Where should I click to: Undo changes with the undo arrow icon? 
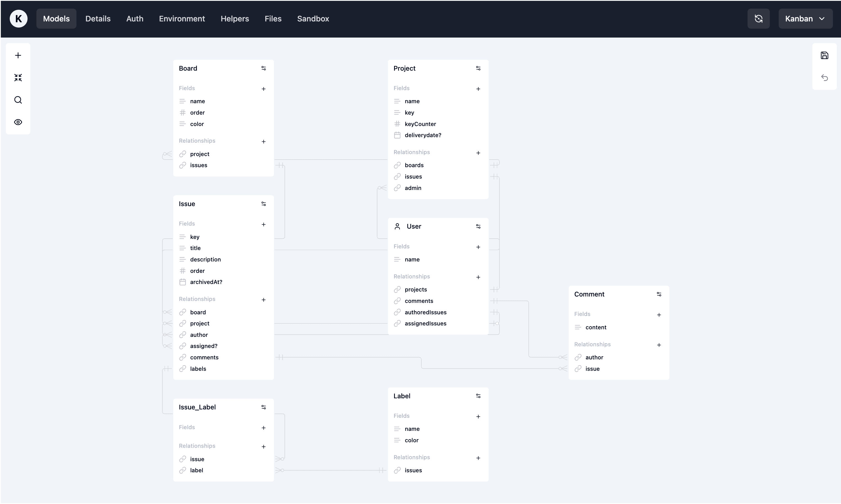824,78
